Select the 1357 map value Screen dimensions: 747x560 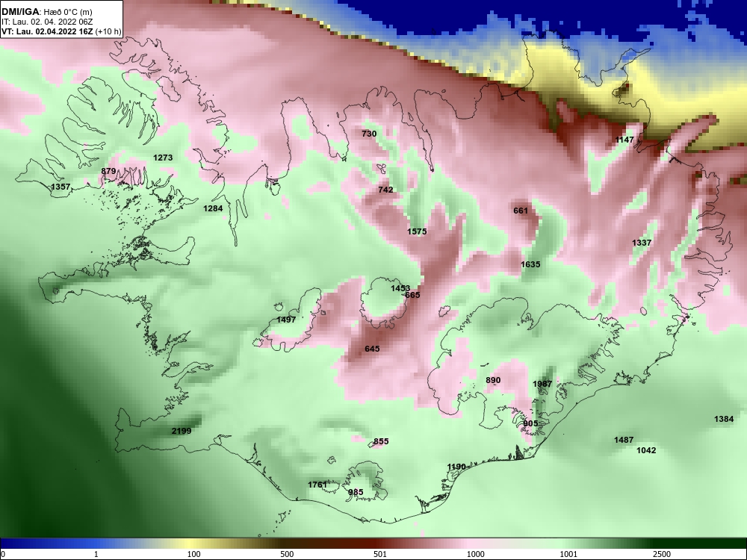61,187
